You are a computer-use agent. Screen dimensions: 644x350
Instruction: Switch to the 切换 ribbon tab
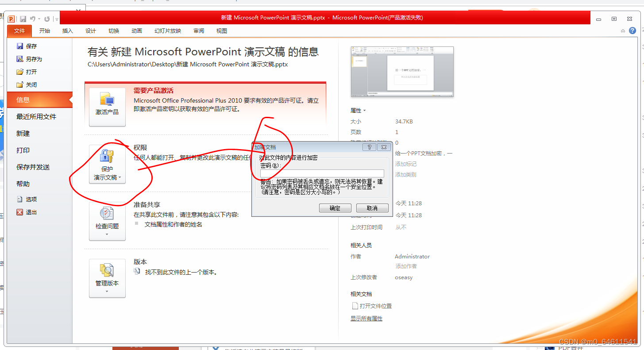[x=114, y=31]
